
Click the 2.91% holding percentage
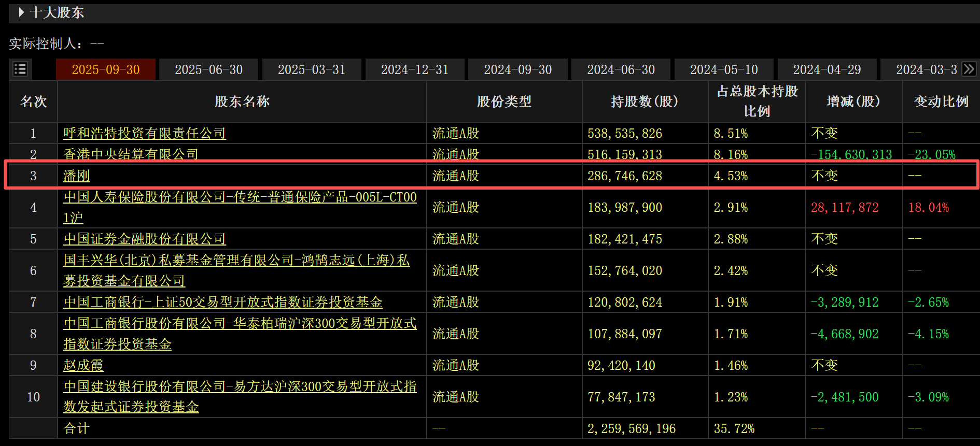(x=731, y=207)
